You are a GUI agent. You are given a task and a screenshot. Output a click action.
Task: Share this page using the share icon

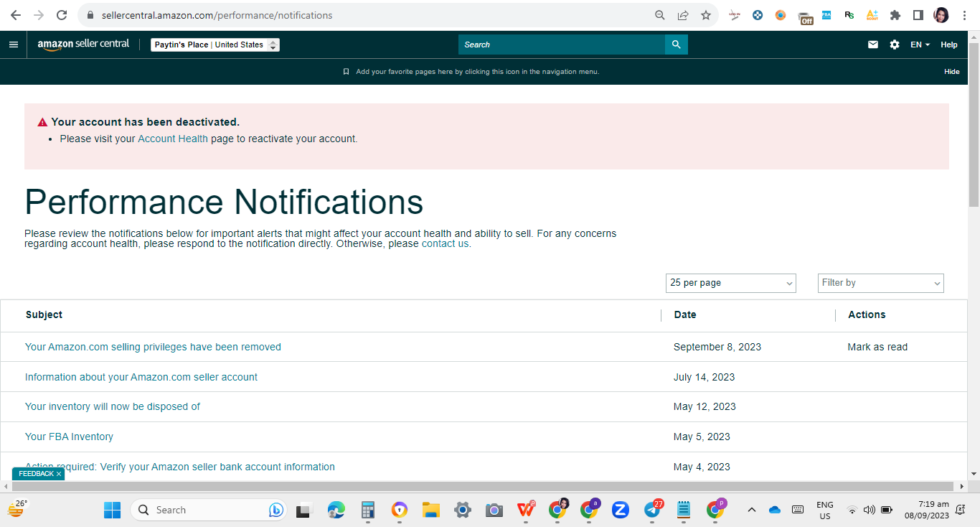[683, 15]
